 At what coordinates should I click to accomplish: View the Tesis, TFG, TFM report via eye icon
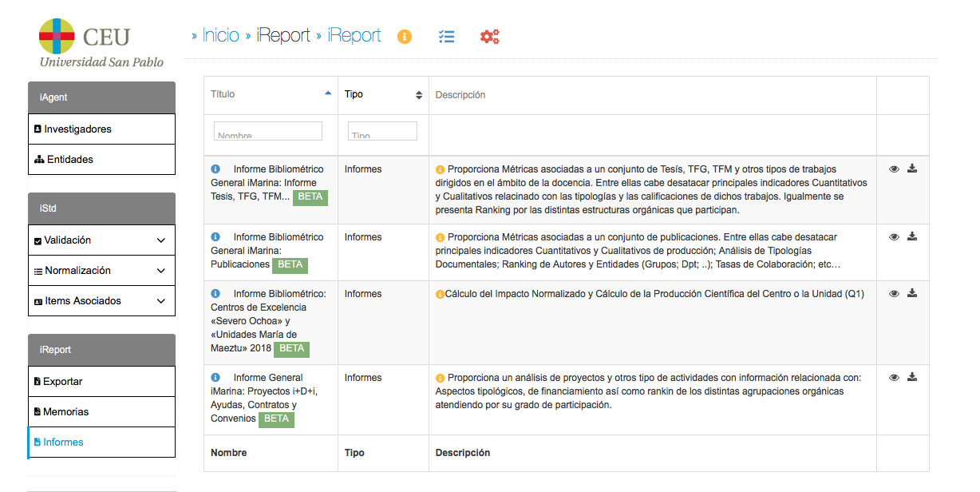click(x=894, y=169)
